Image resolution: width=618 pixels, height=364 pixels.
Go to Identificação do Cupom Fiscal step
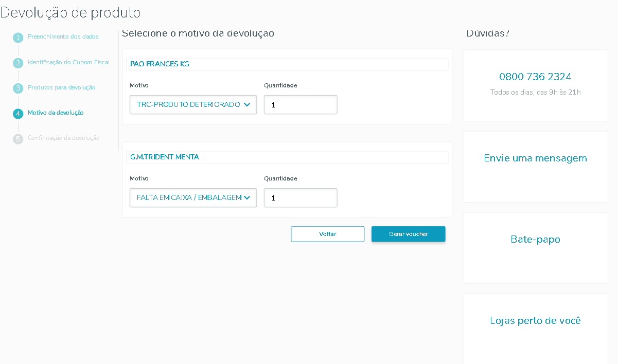(x=68, y=62)
